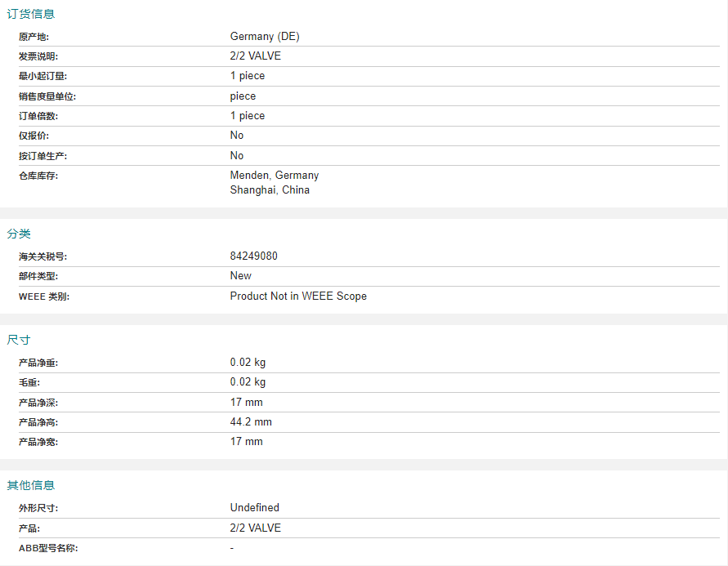The height and width of the screenshot is (566, 728).
Task: Click the 产品净重 label
Action: click(x=38, y=363)
